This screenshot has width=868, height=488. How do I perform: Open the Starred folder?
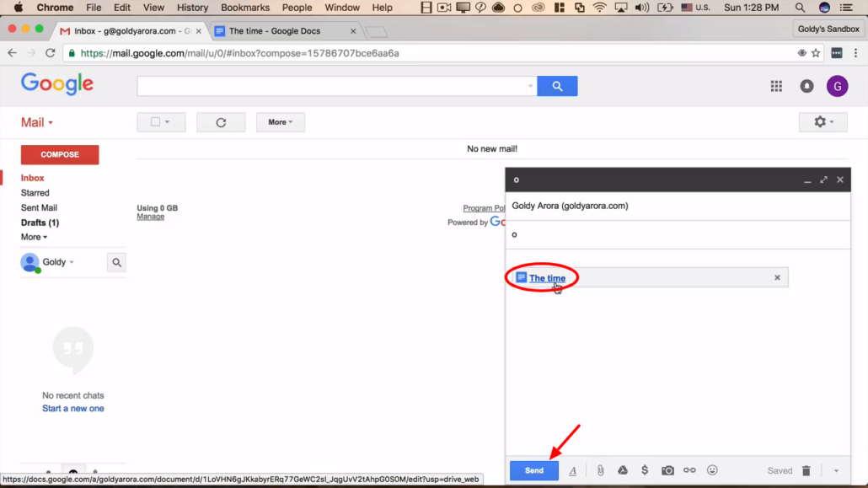(x=35, y=193)
